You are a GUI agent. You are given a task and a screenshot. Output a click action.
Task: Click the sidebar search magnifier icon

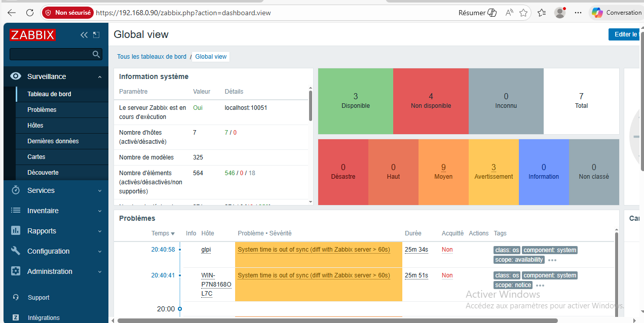96,54
